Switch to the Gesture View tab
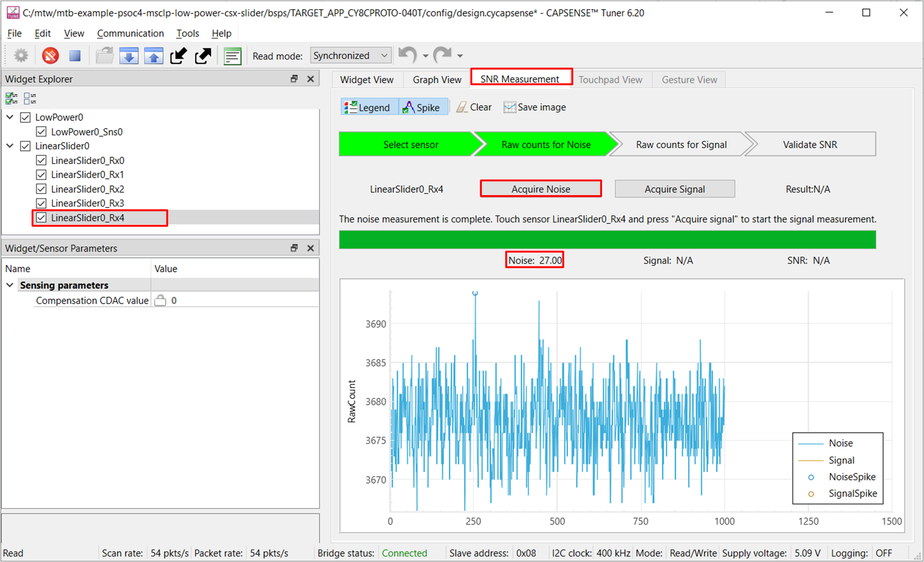The width and height of the screenshot is (924, 562). (689, 79)
